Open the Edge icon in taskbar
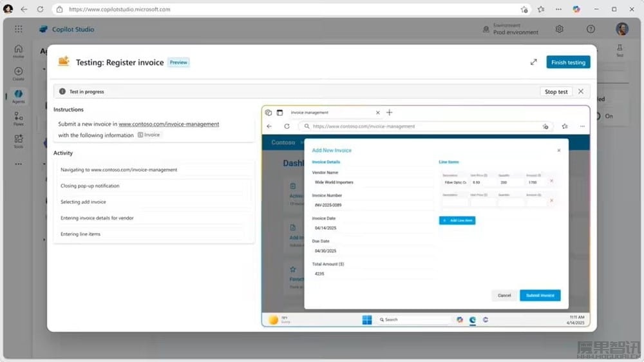Image resolution: width=644 pixels, height=362 pixels. (x=472, y=319)
